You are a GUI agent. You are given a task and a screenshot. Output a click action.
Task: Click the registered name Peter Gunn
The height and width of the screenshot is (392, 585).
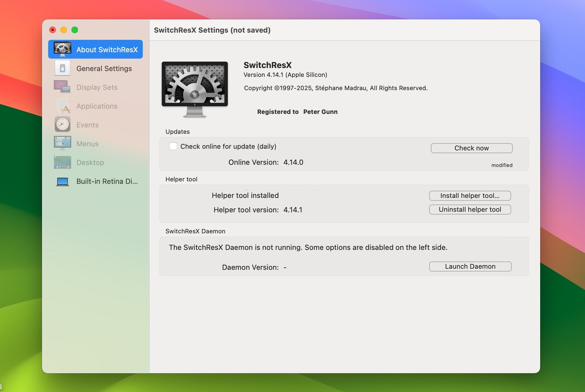coord(320,112)
